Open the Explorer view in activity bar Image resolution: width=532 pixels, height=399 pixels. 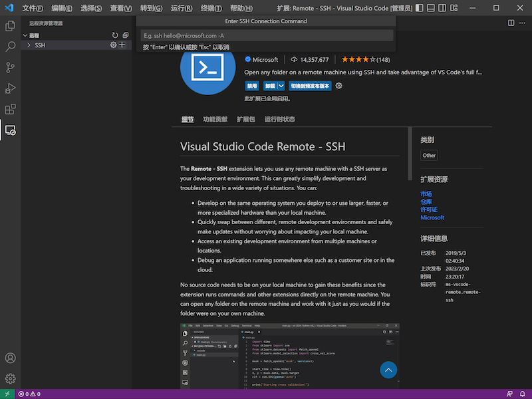pyautogui.click(x=10, y=26)
